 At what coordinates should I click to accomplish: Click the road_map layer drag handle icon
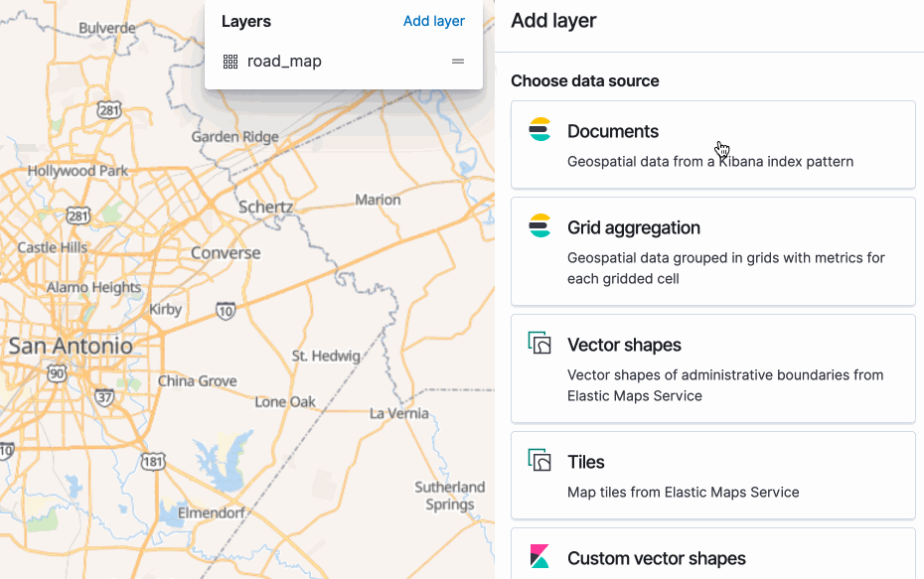pyautogui.click(x=458, y=62)
